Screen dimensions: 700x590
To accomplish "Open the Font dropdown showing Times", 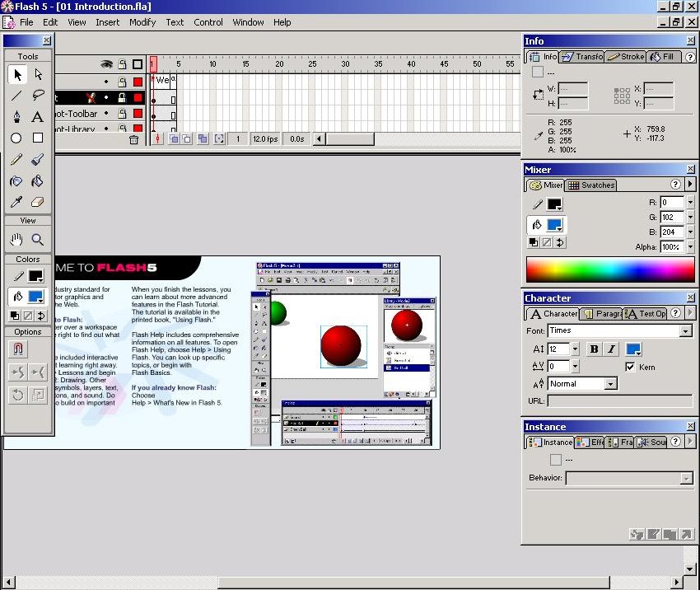I will click(x=685, y=331).
